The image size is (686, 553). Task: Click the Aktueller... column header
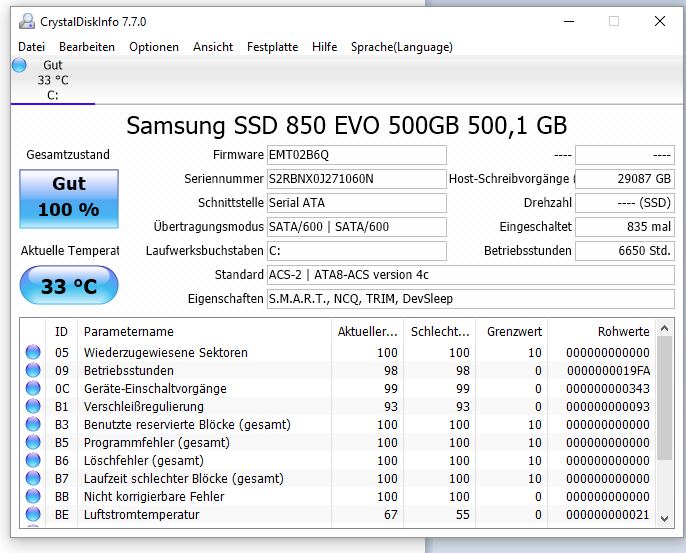click(368, 332)
